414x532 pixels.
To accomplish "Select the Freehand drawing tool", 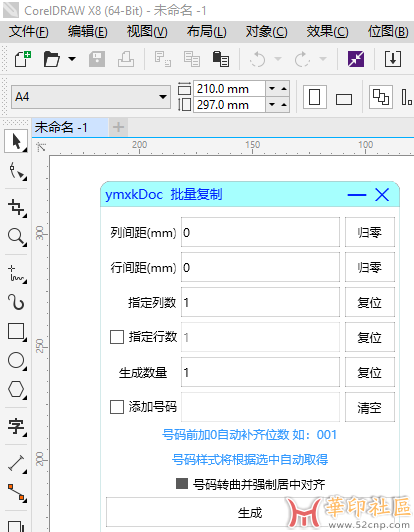I will click(x=17, y=274).
